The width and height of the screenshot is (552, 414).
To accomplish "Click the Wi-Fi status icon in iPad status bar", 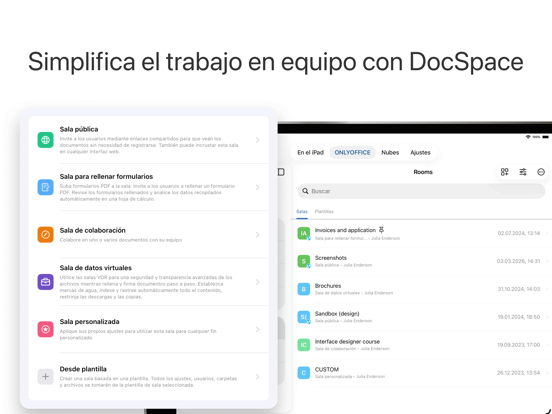I will 528,137.
